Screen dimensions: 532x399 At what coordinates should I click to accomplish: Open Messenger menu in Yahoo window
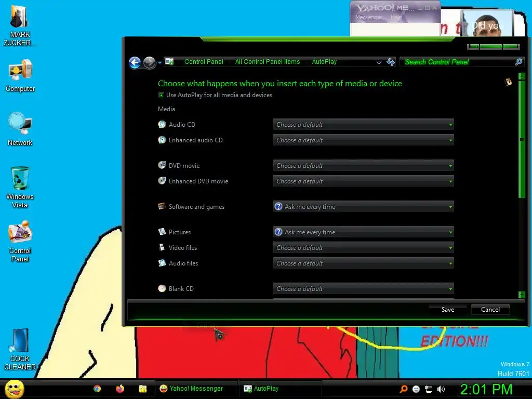[x=368, y=17]
